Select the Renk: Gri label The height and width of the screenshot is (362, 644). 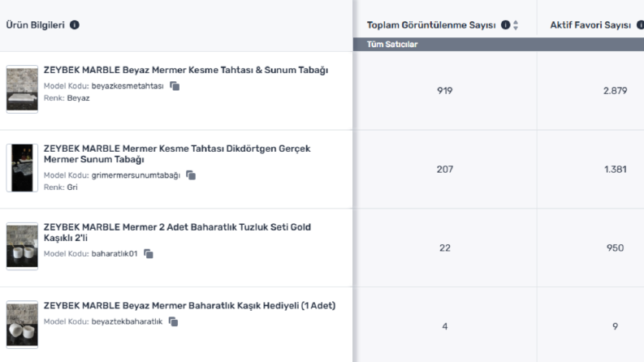pyautogui.click(x=60, y=187)
